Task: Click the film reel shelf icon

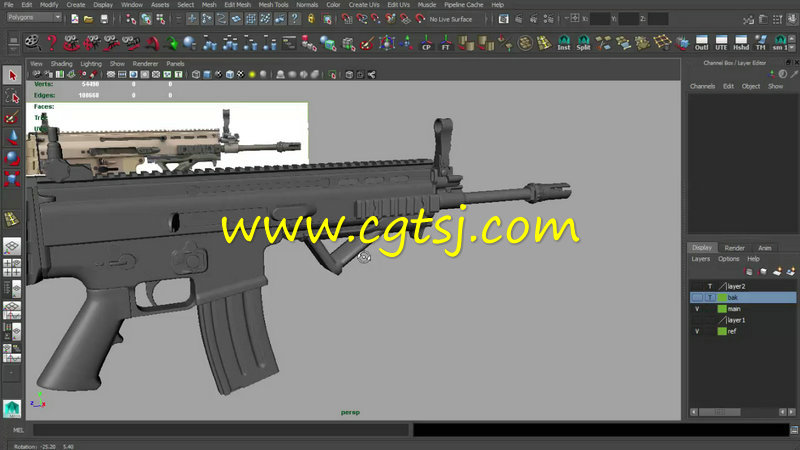Action: (33, 43)
